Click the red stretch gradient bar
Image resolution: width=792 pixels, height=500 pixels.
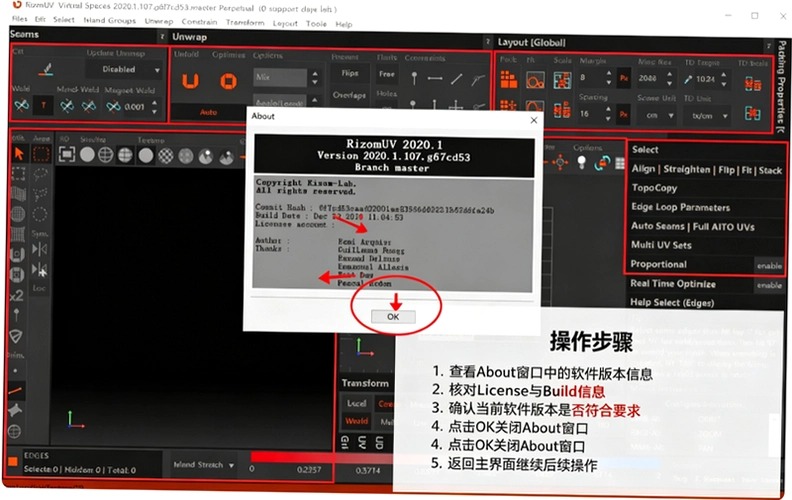321,457
